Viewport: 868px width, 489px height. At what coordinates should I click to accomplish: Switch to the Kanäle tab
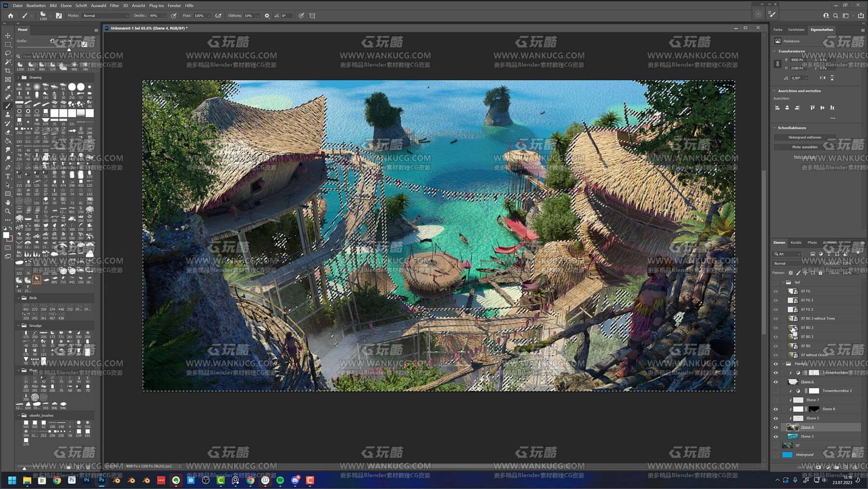point(796,242)
